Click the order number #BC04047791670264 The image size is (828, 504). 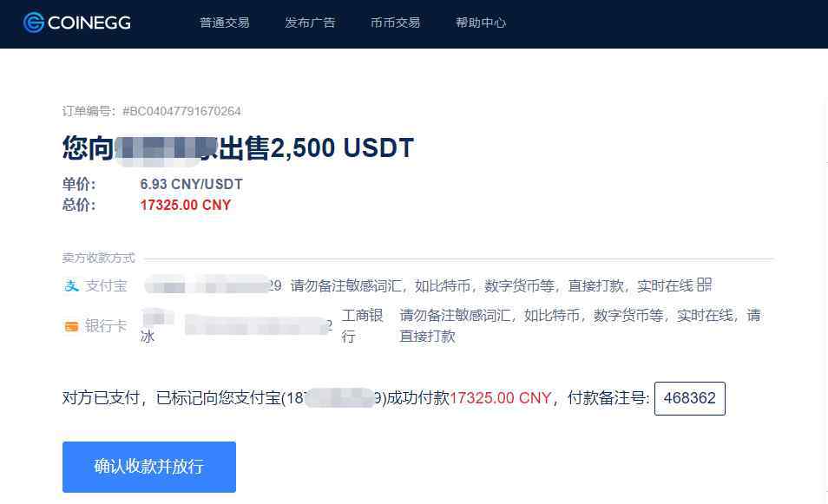(181, 111)
